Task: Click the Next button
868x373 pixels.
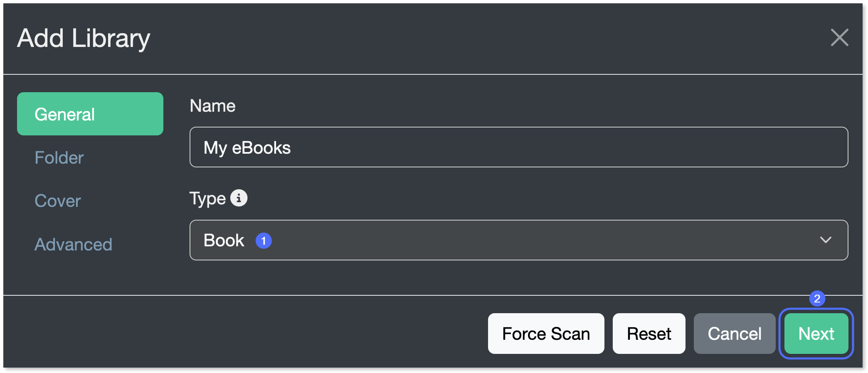Action: [x=816, y=333]
